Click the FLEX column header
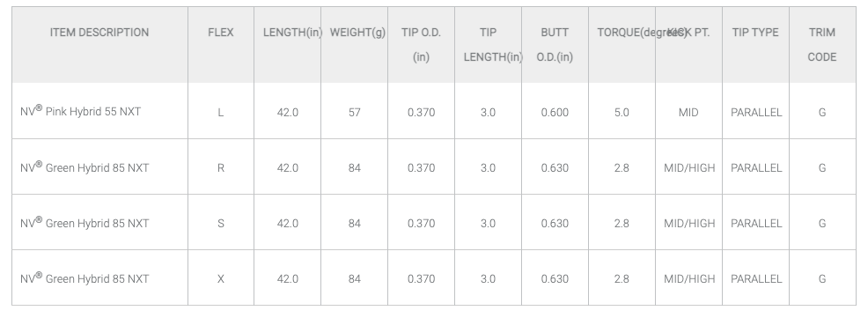This screenshot has height=318, width=868. pyautogui.click(x=221, y=33)
